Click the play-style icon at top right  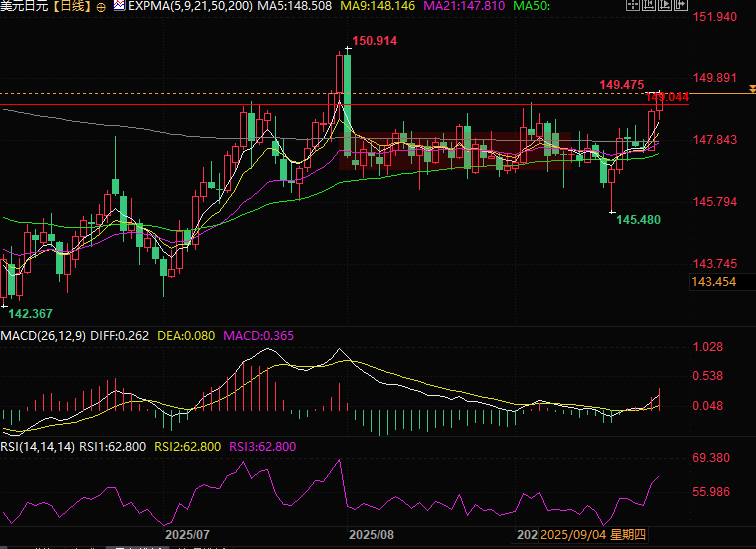click(x=665, y=5)
